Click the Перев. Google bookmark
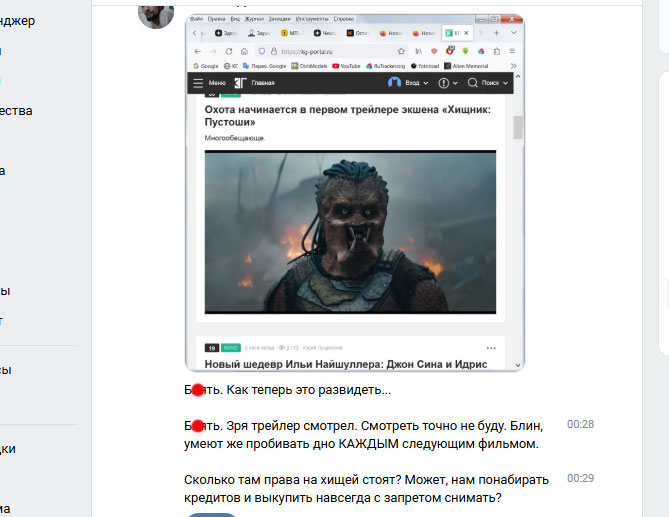 point(265,66)
